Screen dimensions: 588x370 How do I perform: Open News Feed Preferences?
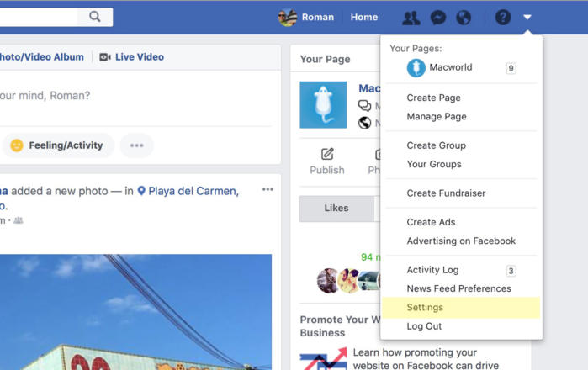tap(458, 288)
